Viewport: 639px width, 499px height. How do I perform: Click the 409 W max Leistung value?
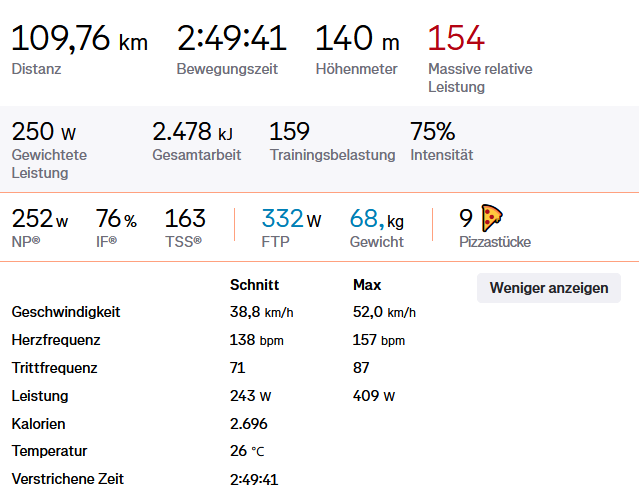point(374,396)
